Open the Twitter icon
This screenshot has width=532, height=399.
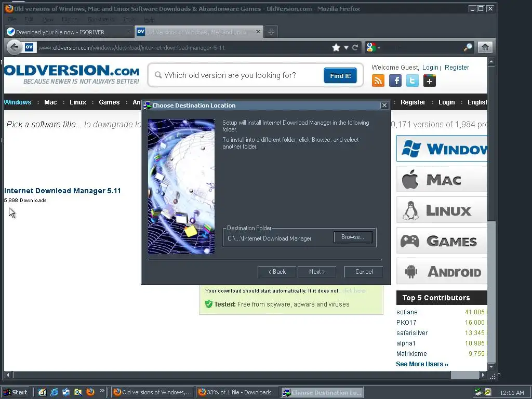point(412,81)
